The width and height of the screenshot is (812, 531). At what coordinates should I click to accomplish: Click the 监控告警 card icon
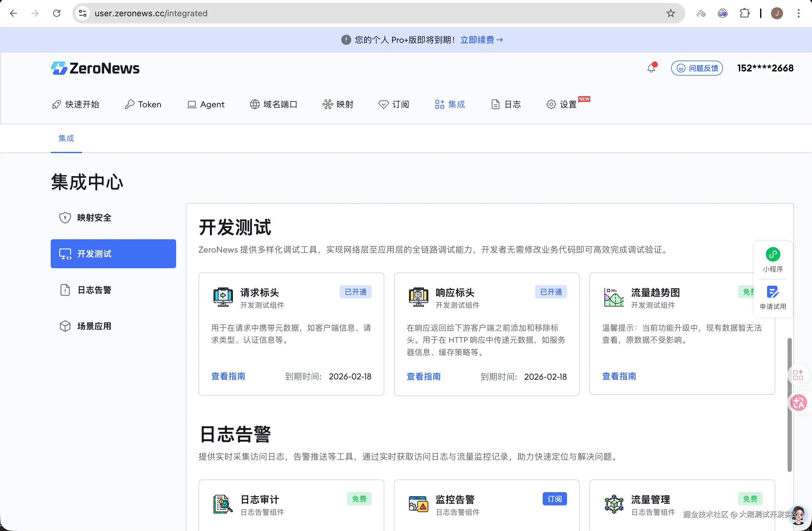pos(418,504)
